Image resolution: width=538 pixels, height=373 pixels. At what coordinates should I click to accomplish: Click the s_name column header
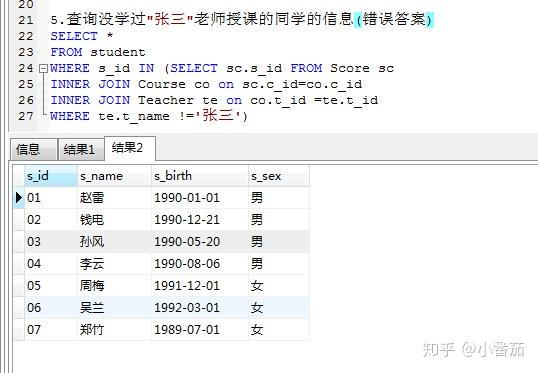click(x=114, y=176)
